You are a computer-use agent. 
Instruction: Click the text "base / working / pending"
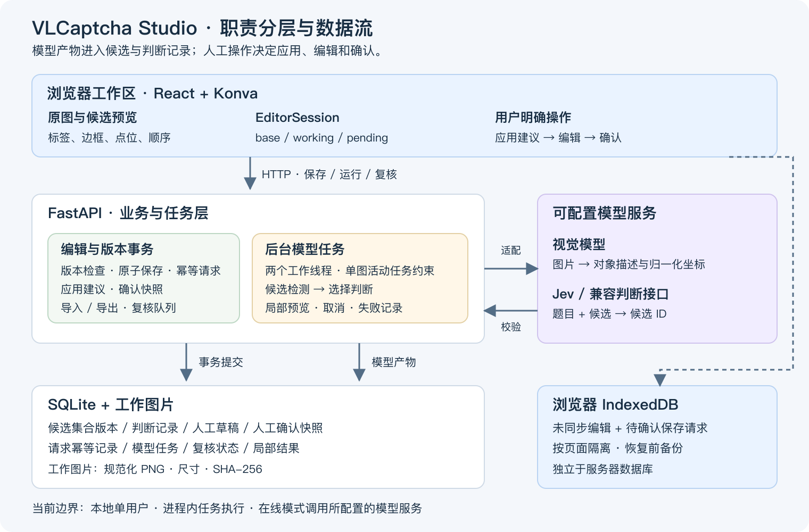coord(321,138)
